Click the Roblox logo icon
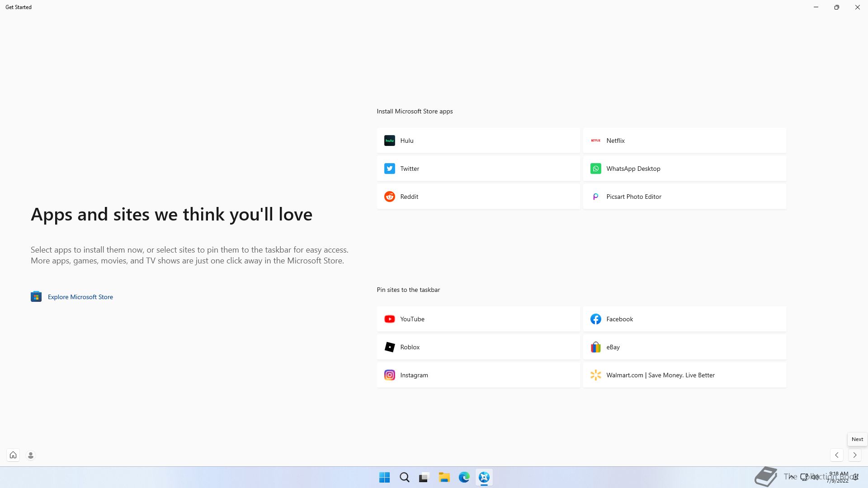Viewport: 868px width, 488px height. [x=389, y=347]
